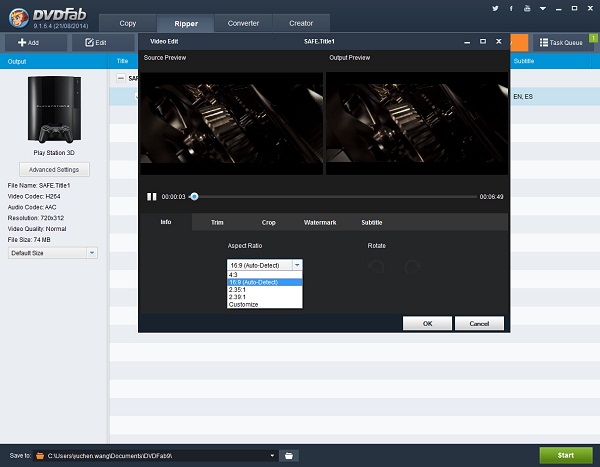Pause the video preview playback
Screen dimensions: 600x467
[x=152, y=197]
